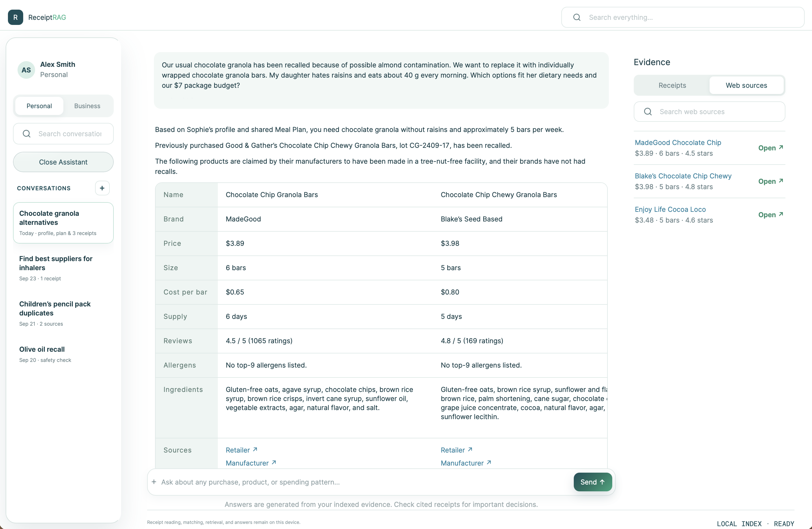
Task: Click the search conversations magnifier icon
Action: (x=27, y=134)
